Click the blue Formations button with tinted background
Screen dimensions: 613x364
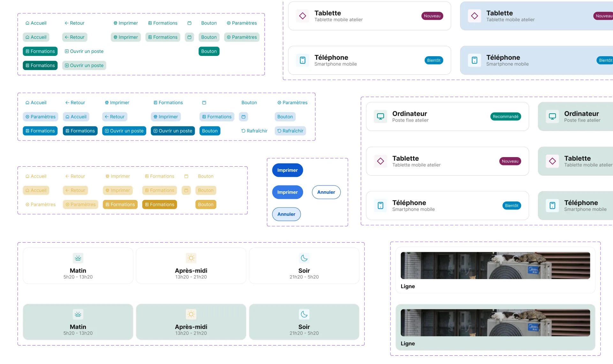(x=217, y=117)
